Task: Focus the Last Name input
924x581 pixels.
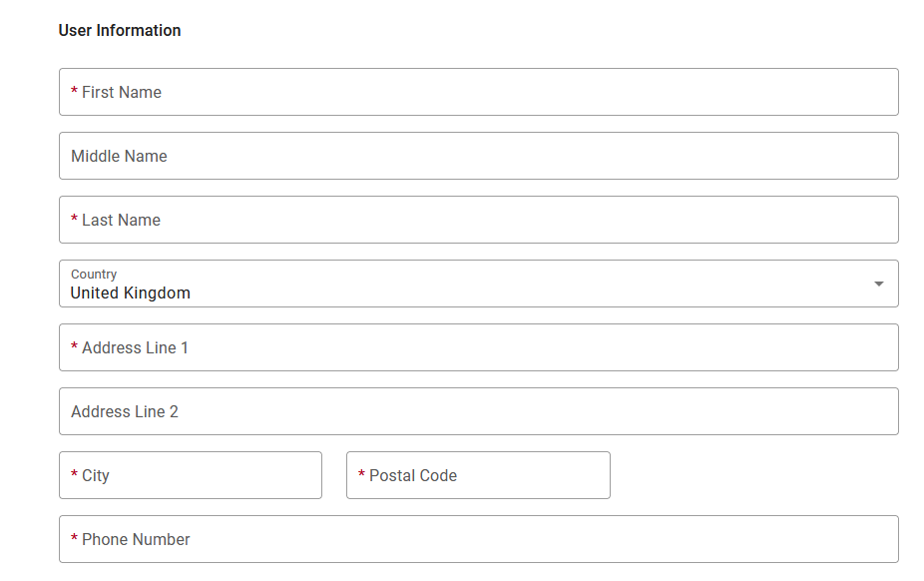Action: [479, 220]
